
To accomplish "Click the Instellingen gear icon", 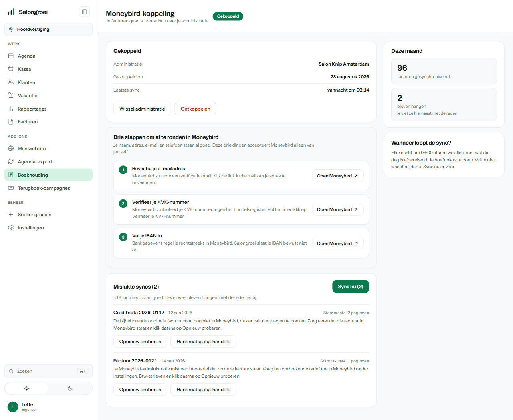I will pyautogui.click(x=11, y=228).
